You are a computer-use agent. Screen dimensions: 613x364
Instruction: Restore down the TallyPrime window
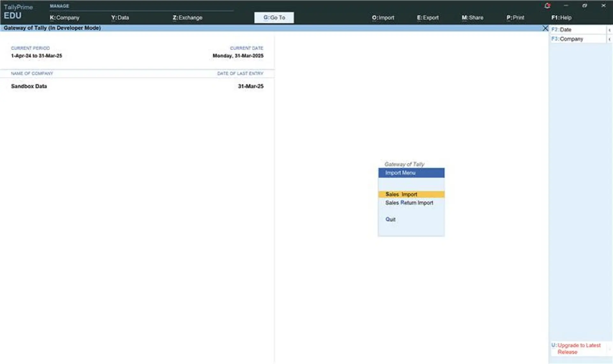pyautogui.click(x=585, y=6)
